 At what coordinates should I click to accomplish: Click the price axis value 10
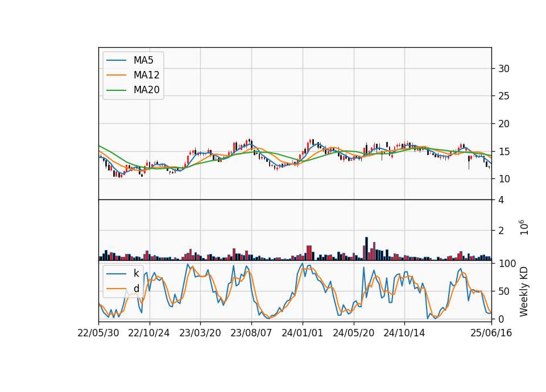[504, 179]
